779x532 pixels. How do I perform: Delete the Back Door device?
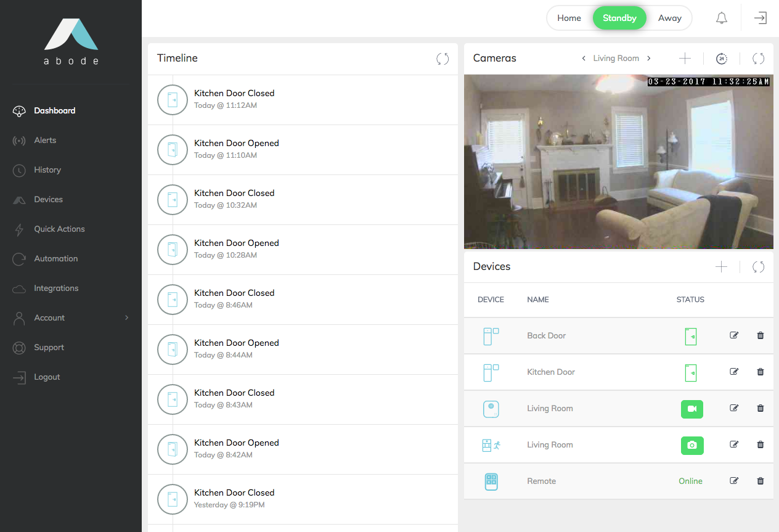761,335
